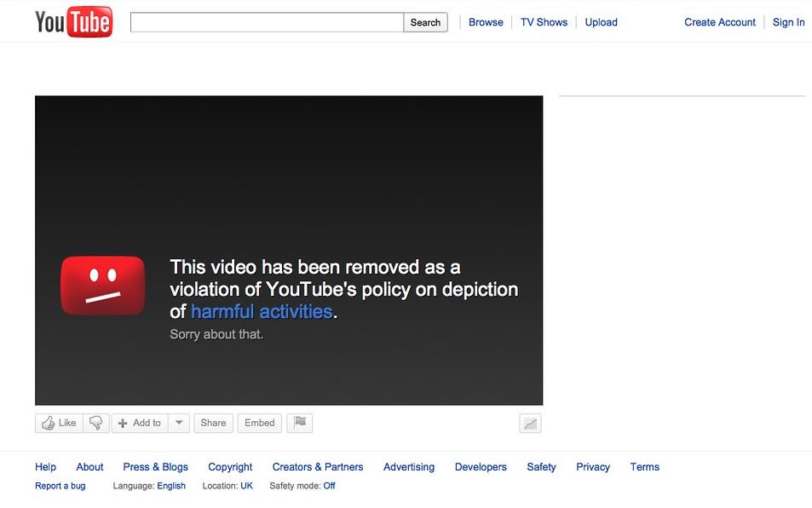Image resolution: width=812 pixels, height=508 pixels.
Task: Change the location via UK link
Action: (x=246, y=486)
